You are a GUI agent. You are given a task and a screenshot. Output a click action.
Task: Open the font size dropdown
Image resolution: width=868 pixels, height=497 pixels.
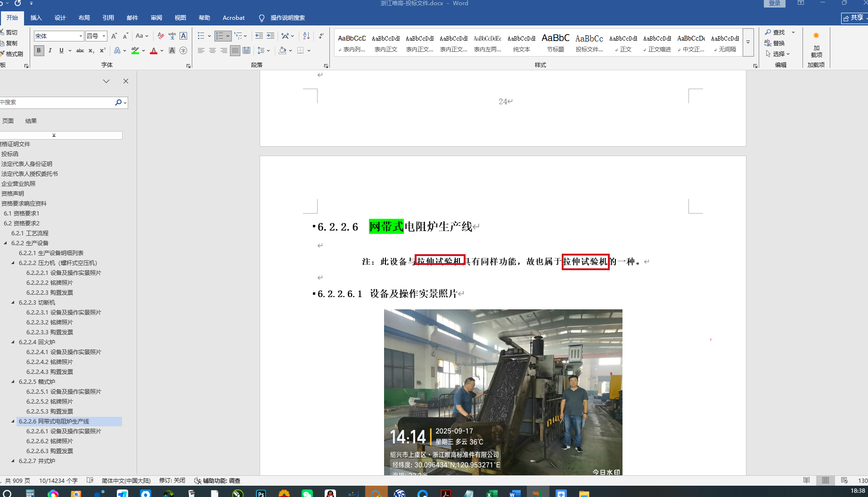(x=104, y=36)
